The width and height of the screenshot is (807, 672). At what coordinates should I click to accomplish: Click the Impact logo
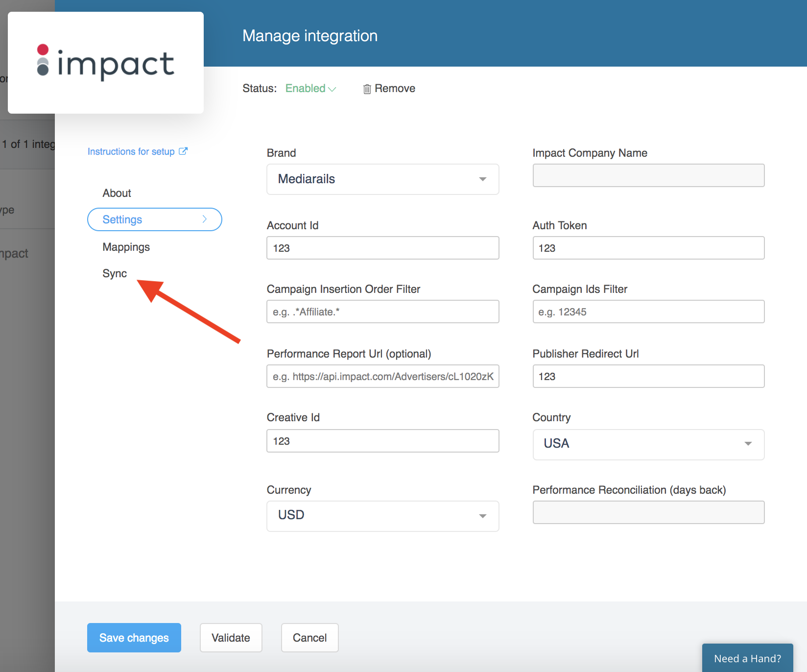coord(106,63)
